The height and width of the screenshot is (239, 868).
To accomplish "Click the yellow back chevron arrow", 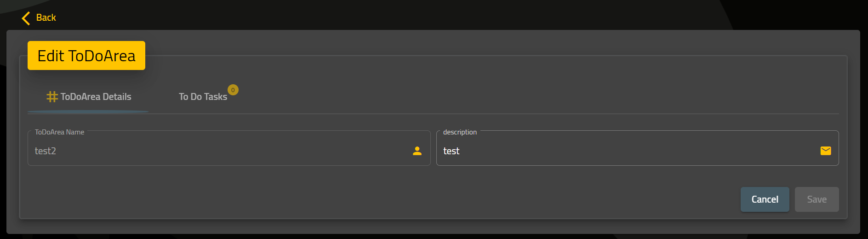I will point(26,18).
